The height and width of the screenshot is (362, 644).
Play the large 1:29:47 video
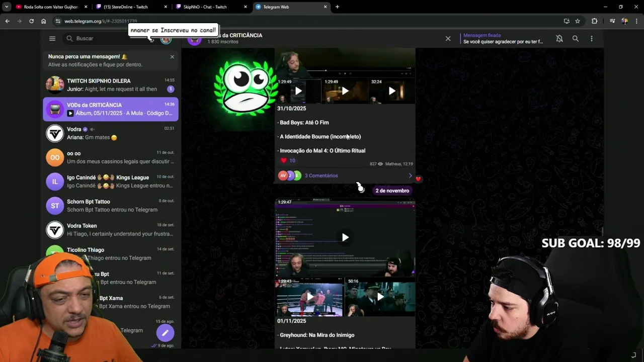pyautogui.click(x=345, y=237)
